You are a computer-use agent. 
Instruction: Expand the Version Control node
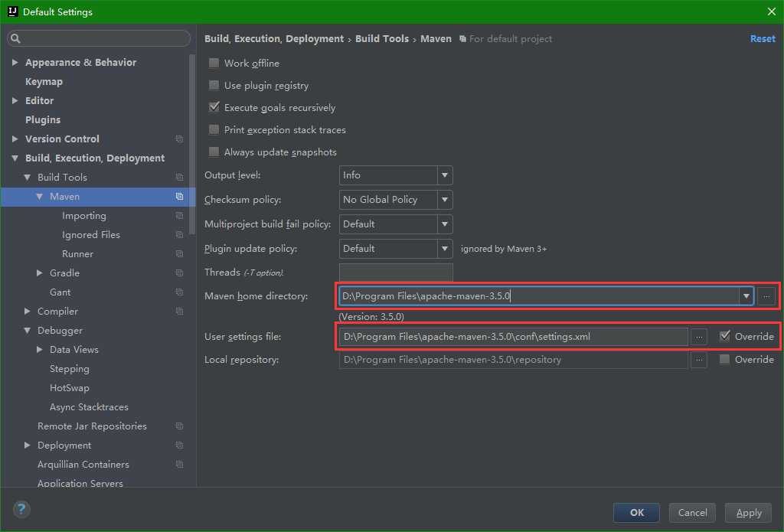point(15,139)
